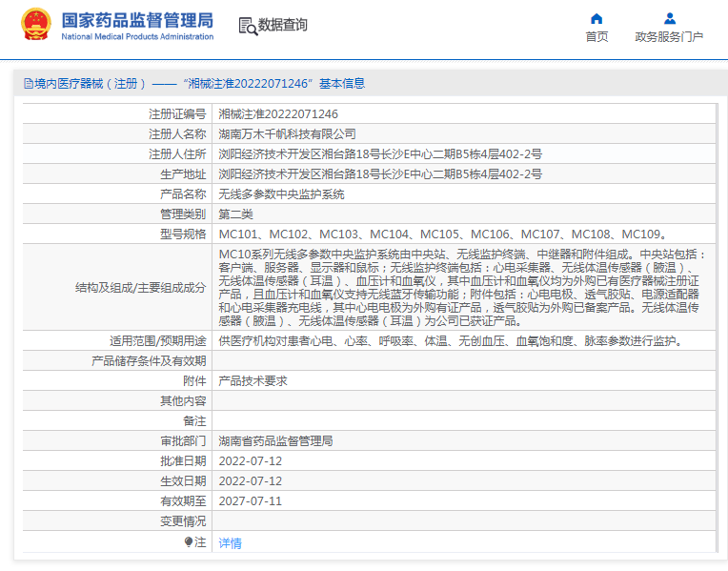Viewport: 728px width, 571px height.
Task: Click the 注册证编号 label
Action: (x=177, y=114)
